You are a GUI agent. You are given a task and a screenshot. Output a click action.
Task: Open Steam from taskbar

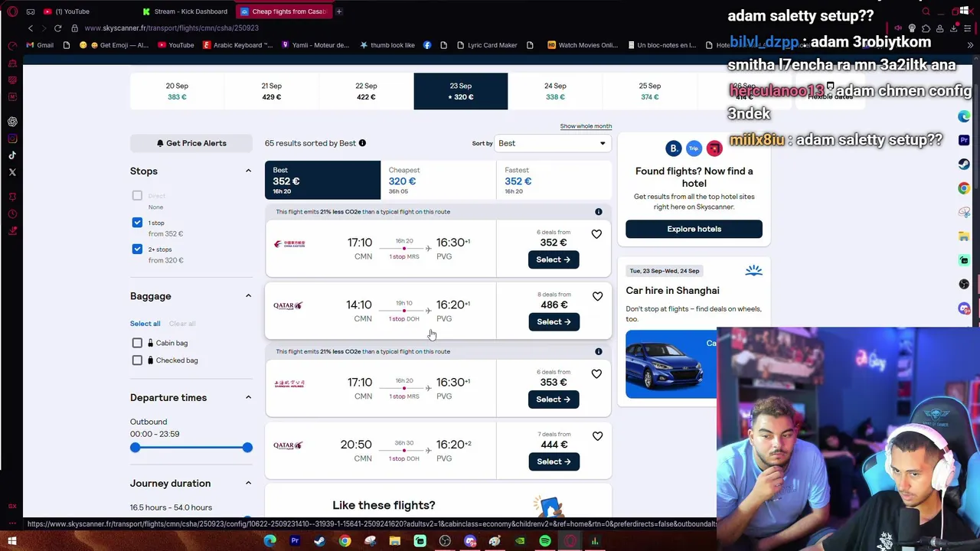pos(319,542)
